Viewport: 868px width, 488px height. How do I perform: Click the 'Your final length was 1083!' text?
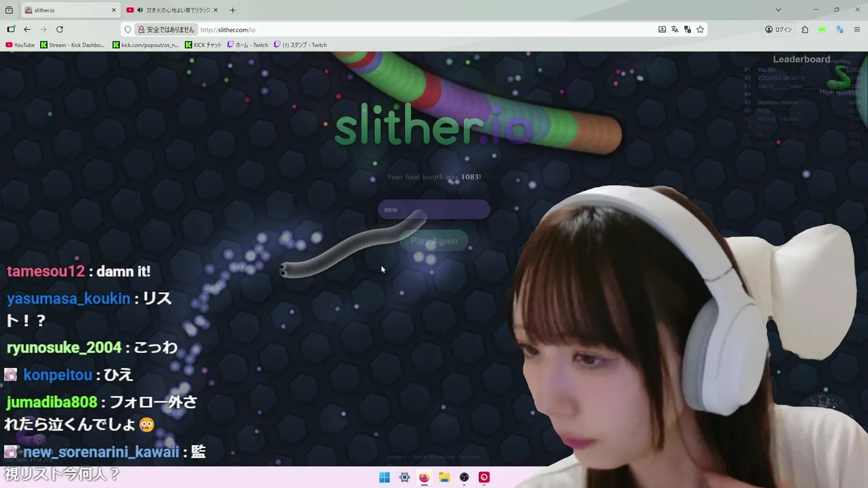(x=434, y=177)
